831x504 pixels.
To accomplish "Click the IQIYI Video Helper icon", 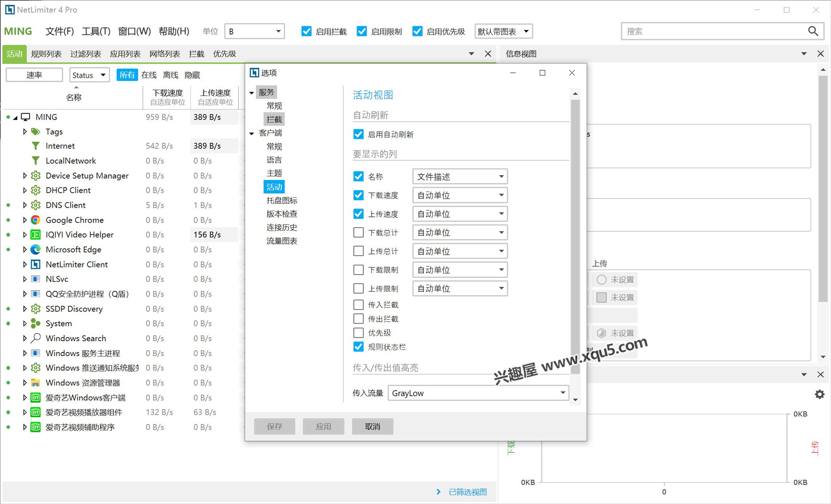I will 36,234.
